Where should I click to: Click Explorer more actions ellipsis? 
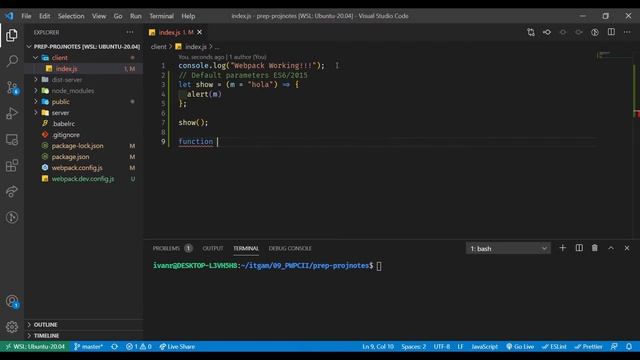130,32
